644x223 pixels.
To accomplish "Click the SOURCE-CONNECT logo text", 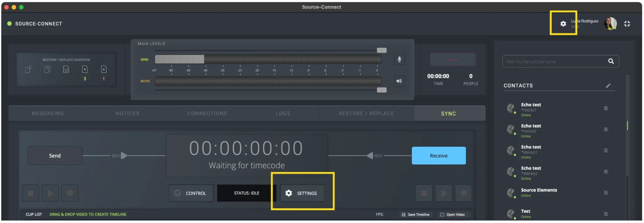I will coord(39,24).
